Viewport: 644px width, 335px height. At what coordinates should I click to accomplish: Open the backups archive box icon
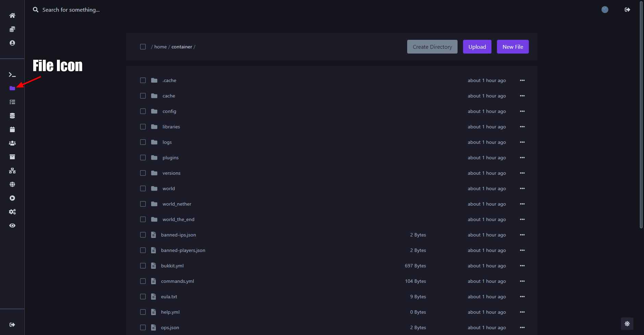pyautogui.click(x=12, y=157)
